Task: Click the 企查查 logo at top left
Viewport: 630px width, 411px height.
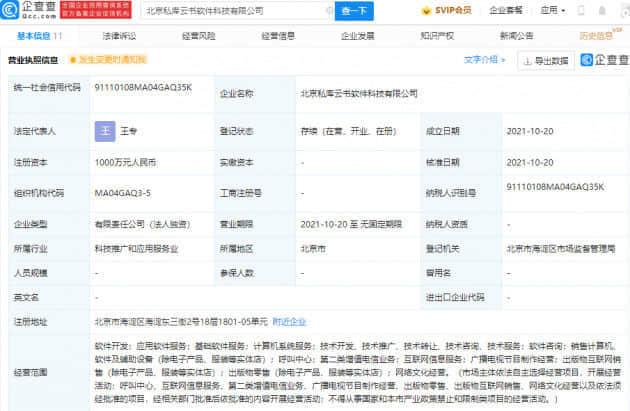Action: (29, 10)
